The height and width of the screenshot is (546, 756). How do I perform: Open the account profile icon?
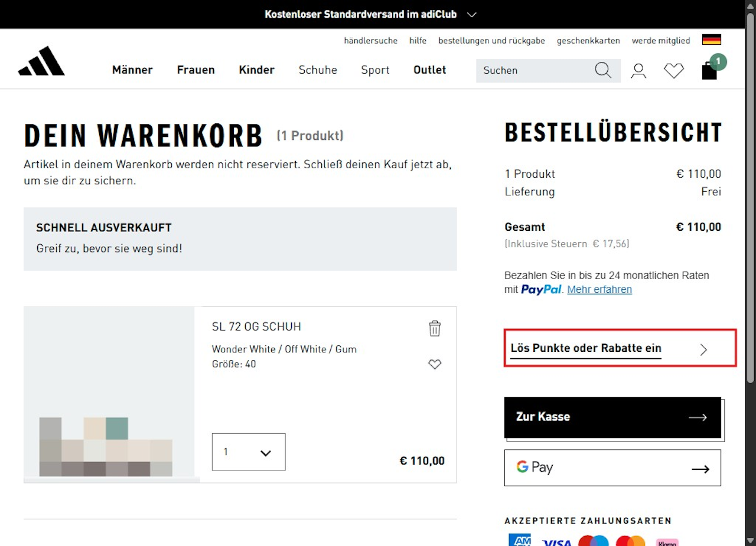[638, 71]
